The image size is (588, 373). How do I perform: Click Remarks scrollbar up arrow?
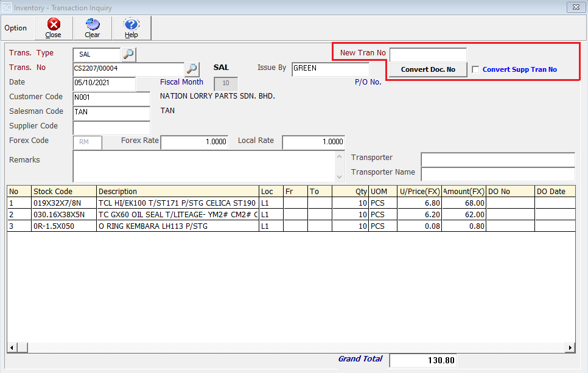(340, 156)
